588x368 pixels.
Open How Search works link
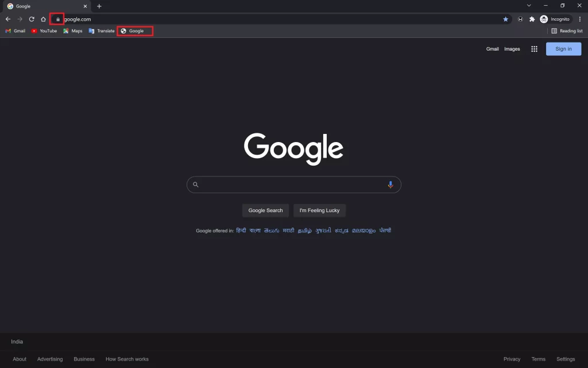[127, 359]
